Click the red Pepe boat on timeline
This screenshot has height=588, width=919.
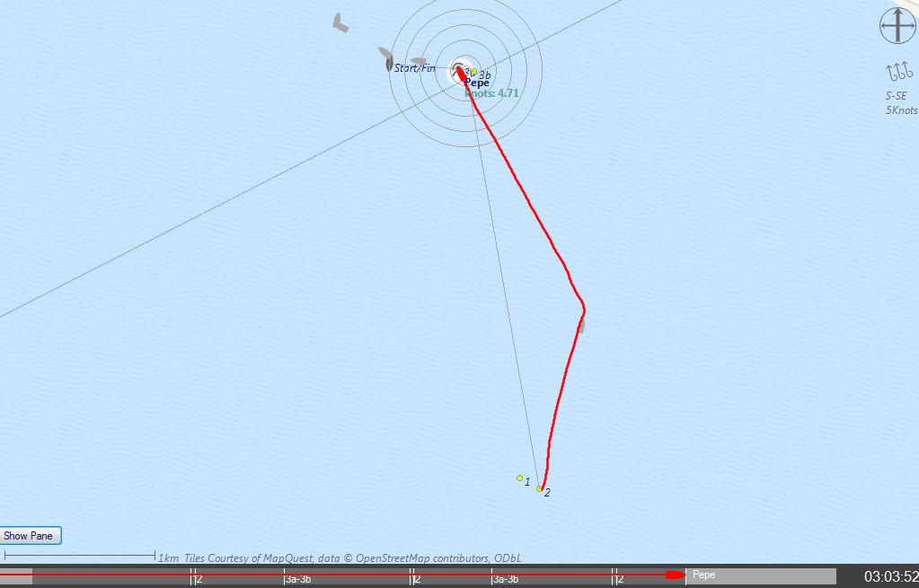click(x=676, y=575)
